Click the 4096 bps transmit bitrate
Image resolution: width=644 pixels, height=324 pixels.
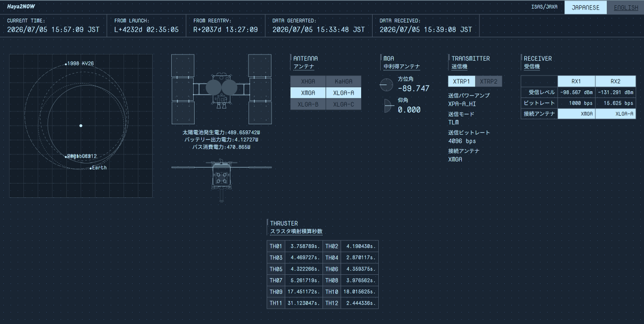tap(462, 141)
